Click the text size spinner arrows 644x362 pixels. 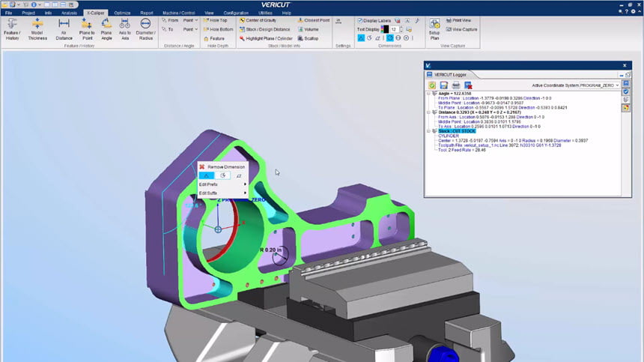pos(401,29)
